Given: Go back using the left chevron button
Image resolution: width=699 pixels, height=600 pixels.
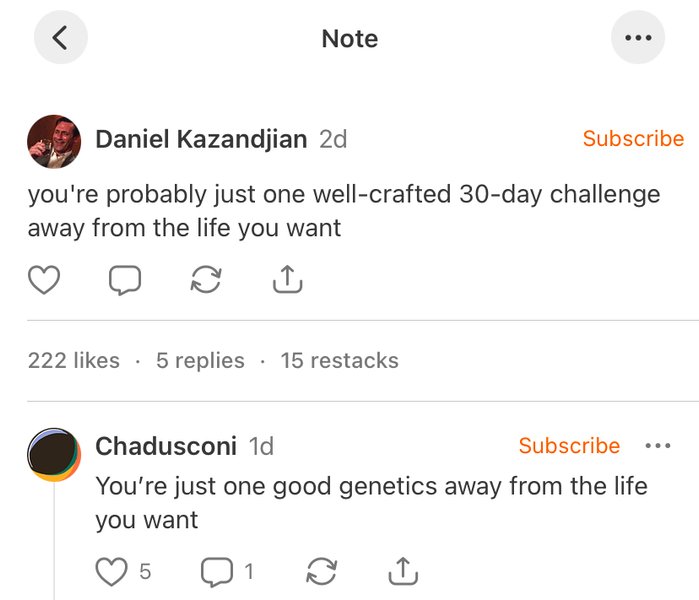Looking at the screenshot, I should pos(60,38).
